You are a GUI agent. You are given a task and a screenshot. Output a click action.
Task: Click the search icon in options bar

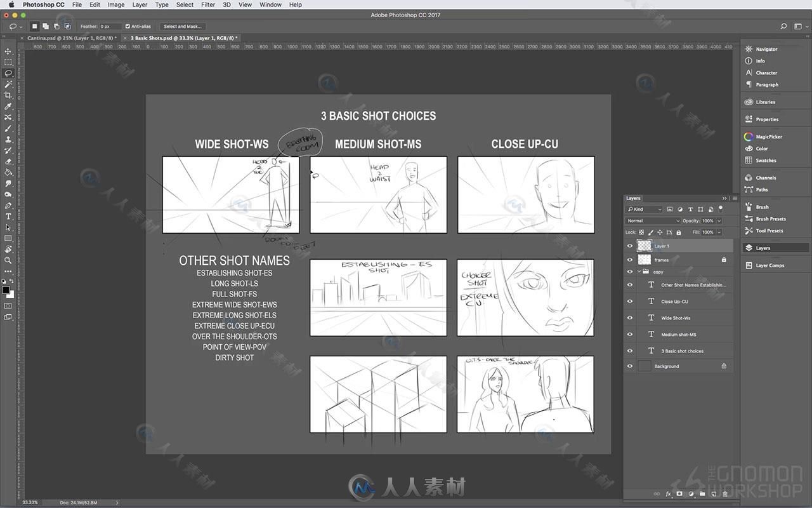click(783, 27)
